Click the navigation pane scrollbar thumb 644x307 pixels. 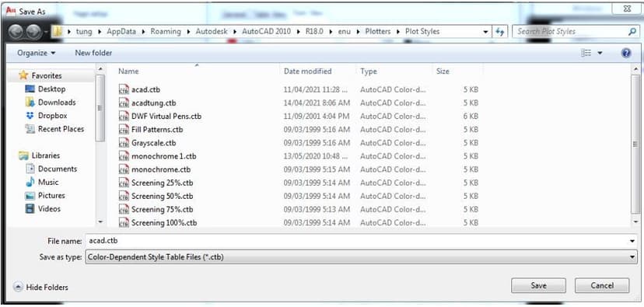(x=101, y=107)
